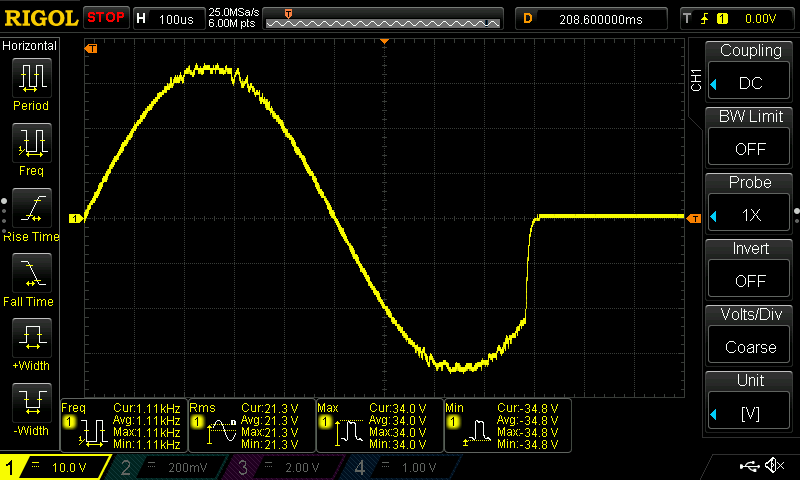Viewport: 800px width, 480px height.
Task: Choose the Fall Time measurement icon
Action: pyautogui.click(x=31, y=278)
